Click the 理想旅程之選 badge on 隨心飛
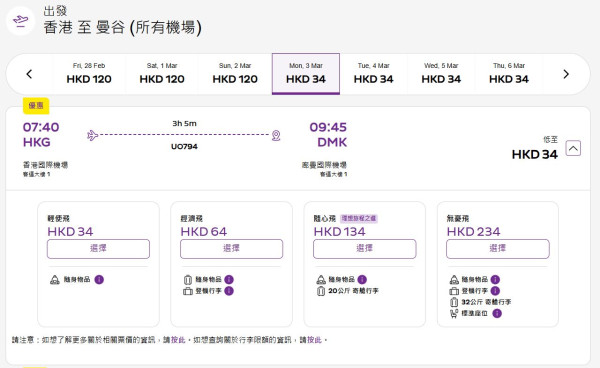Screen dimensions: 600x368 coord(359,218)
